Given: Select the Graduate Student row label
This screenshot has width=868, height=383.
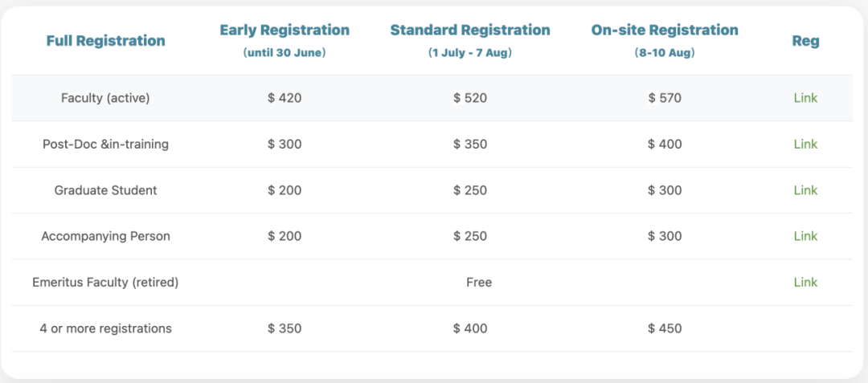Looking at the screenshot, I should coord(105,190).
